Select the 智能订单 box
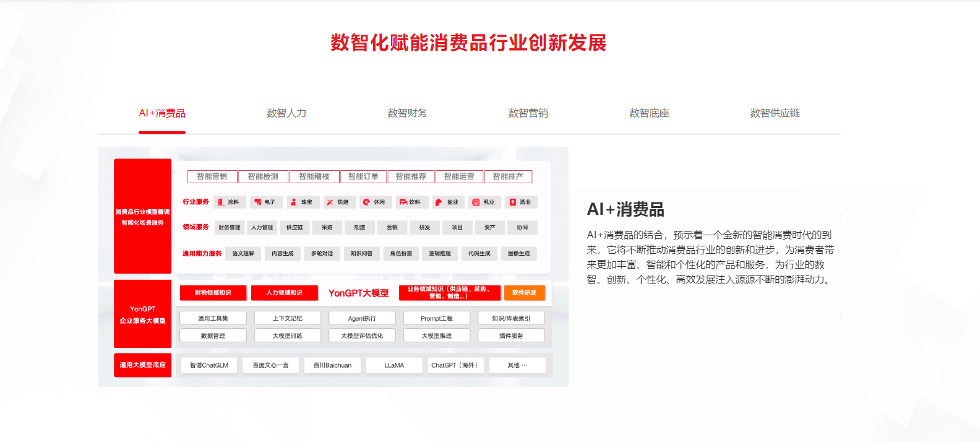This screenshot has height=442, width=980. tap(363, 176)
